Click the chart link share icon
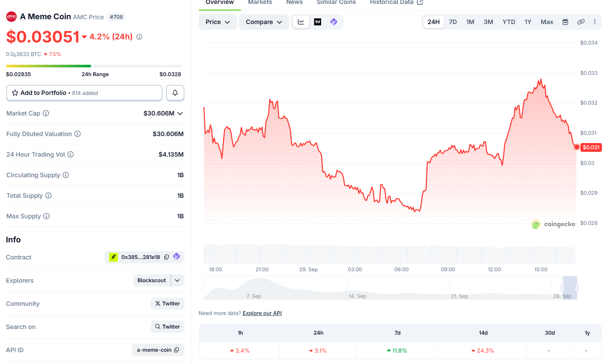This screenshot has width=605, height=364. pyautogui.click(x=581, y=22)
